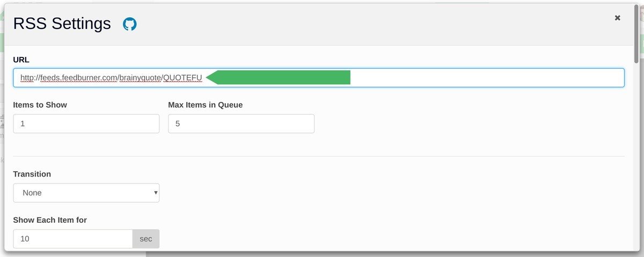The image size is (644, 257).
Task: Click the Show Each Item for label
Action: [49, 220]
